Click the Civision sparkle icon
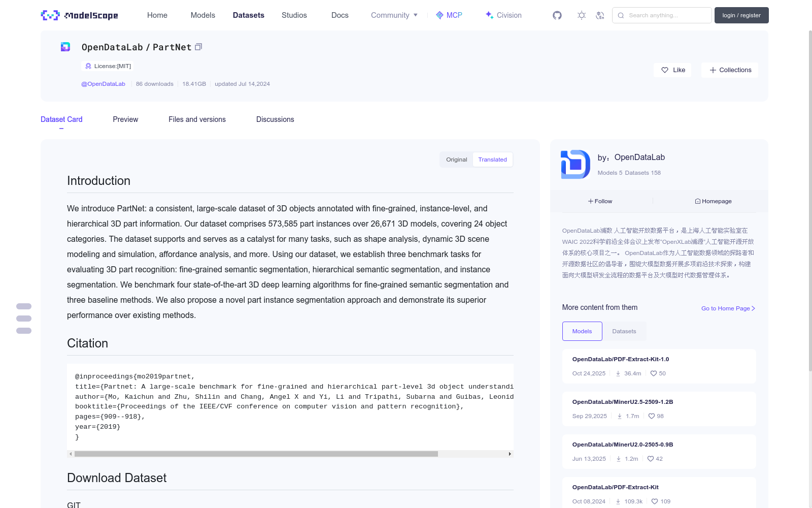Screen dimensions: 812x508 tap(489, 15)
